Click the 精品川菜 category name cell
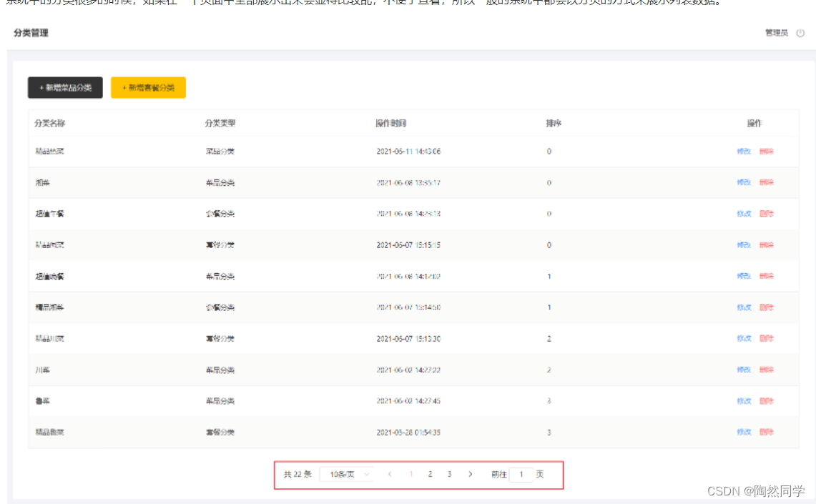816x504 pixels. pyautogui.click(x=50, y=339)
